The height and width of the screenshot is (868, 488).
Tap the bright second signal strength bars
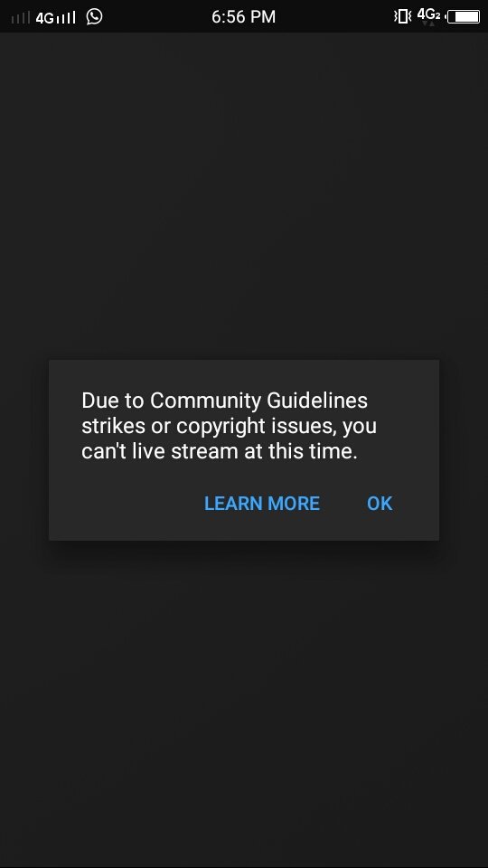pyautogui.click(x=66, y=18)
